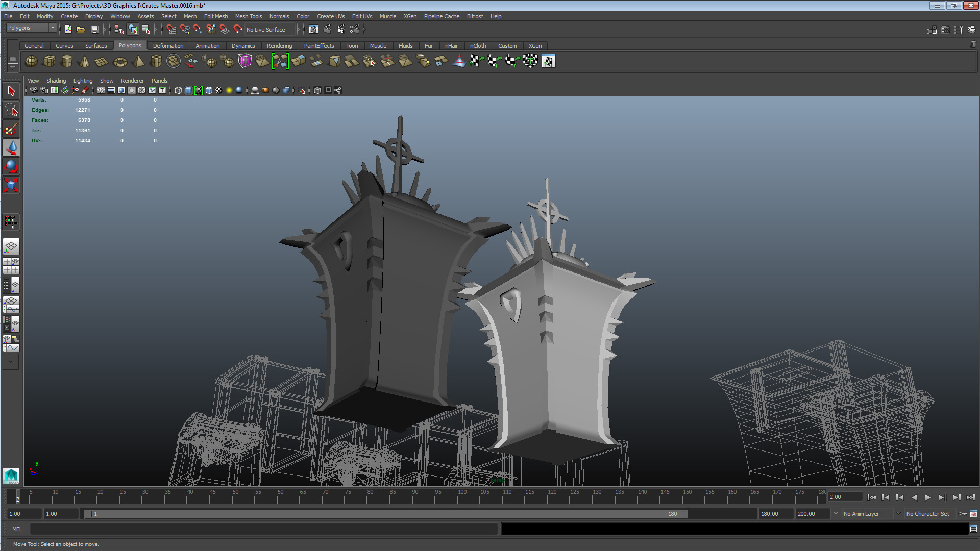Toggle wireframe display in viewport toolbar

click(x=178, y=90)
